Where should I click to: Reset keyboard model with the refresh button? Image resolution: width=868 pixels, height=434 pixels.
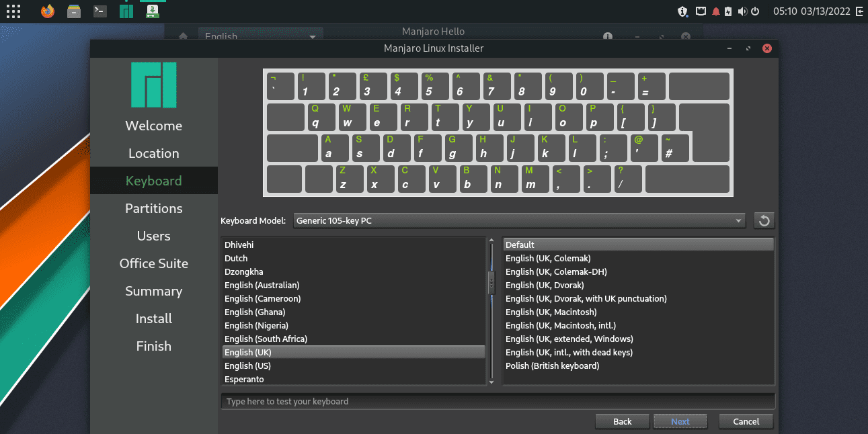764,220
